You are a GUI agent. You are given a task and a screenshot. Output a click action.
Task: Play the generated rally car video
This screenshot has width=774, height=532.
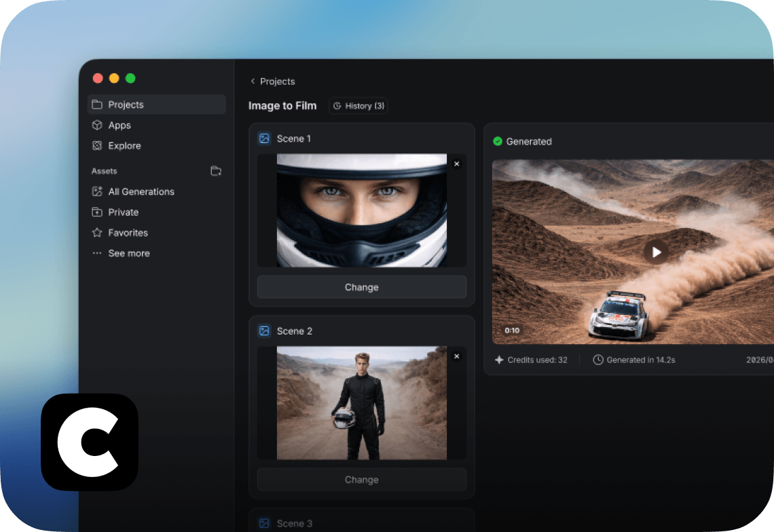(656, 252)
